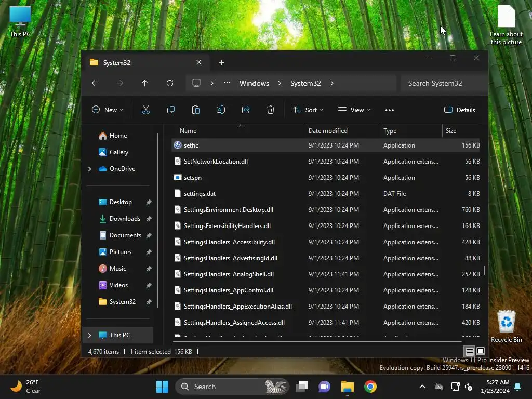Screen dimensions: 532x399
Task: Select the Recycle Bin desktop icon
Action: (x=506, y=326)
